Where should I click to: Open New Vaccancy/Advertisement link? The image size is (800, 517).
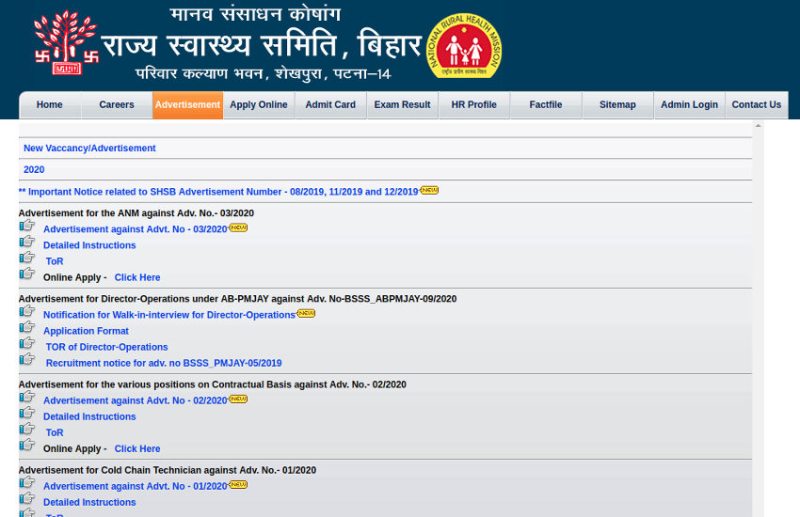tap(89, 148)
